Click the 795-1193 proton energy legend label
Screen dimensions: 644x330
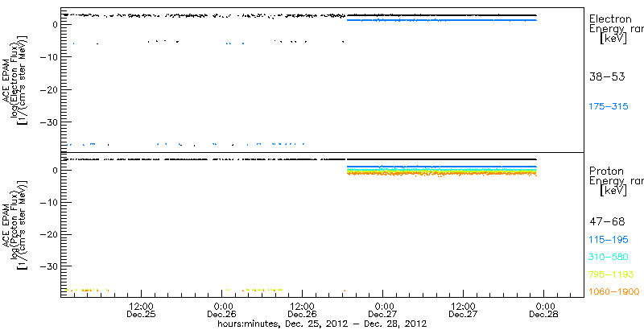[611, 274]
